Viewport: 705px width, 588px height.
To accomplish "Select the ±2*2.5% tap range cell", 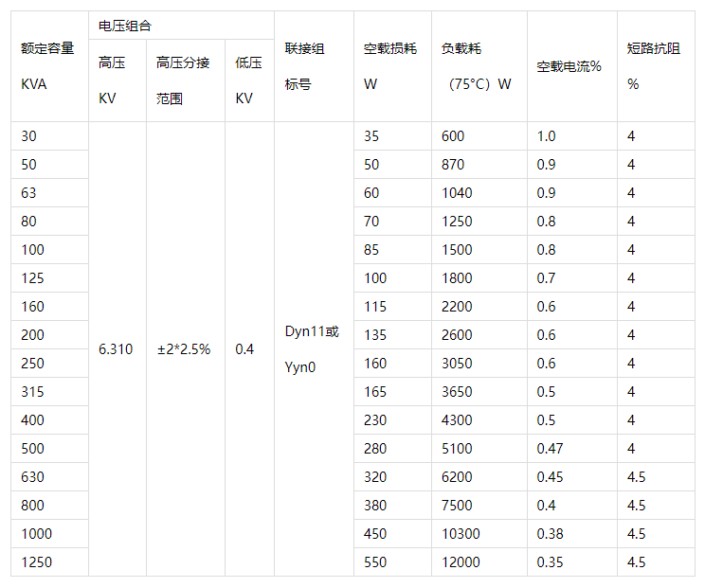I will click(184, 349).
